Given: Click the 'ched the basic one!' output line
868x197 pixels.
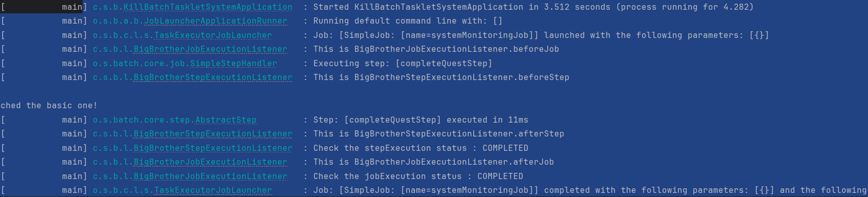Looking at the screenshot, I should (49, 106).
